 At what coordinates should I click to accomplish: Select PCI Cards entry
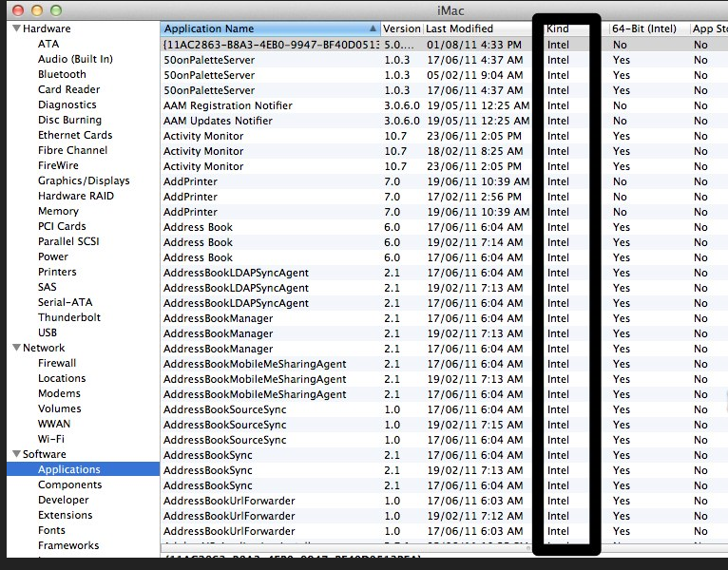pyautogui.click(x=62, y=226)
